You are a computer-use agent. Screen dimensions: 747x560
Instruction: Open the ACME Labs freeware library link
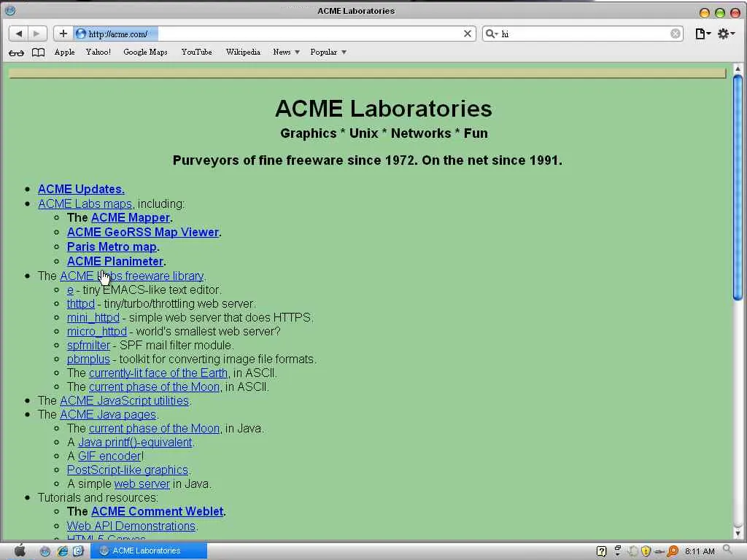tap(131, 276)
